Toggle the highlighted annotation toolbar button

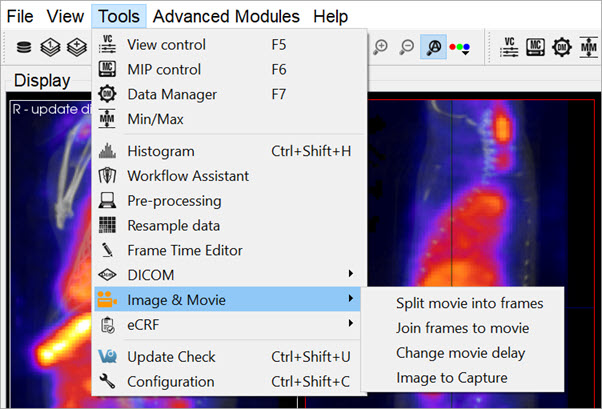pyautogui.click(x=435, y=47)
